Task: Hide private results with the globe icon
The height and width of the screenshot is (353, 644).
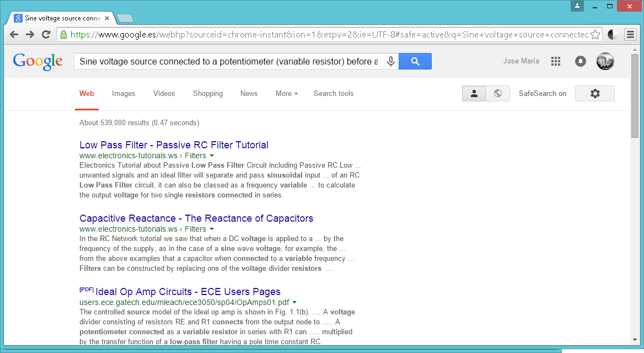Action: tap(498, 93)
